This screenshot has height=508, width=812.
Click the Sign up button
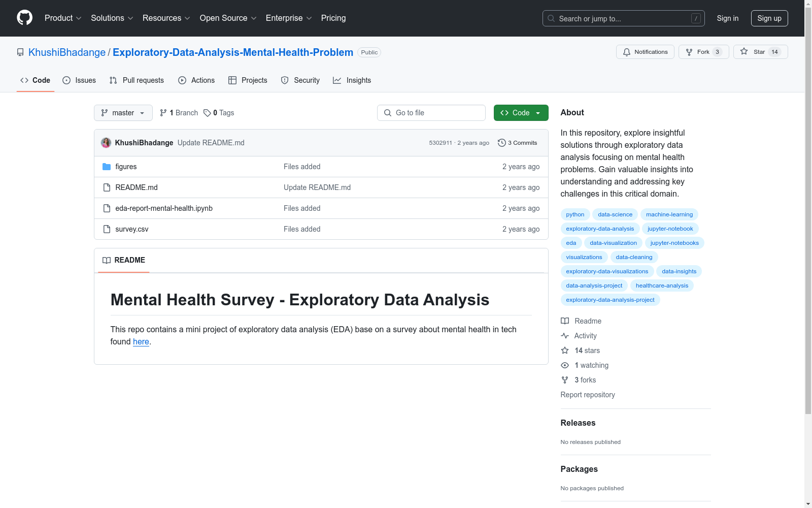769,18
